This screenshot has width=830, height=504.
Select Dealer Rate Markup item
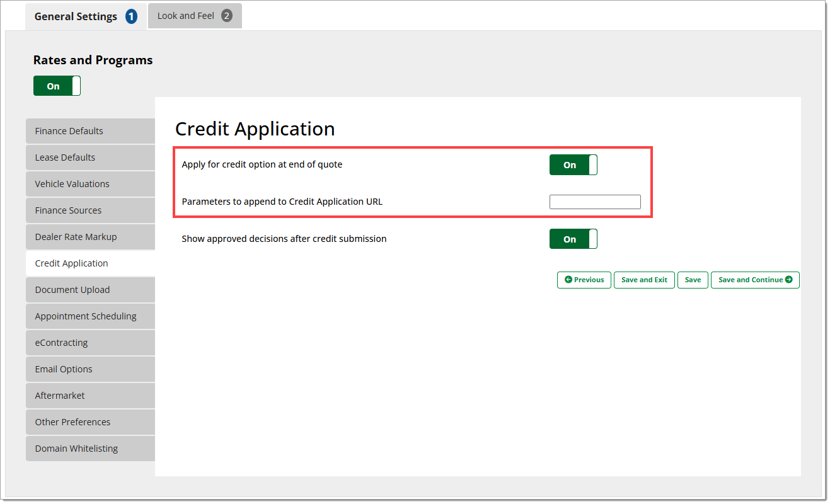pyautogui.click(x=90, y=237)
